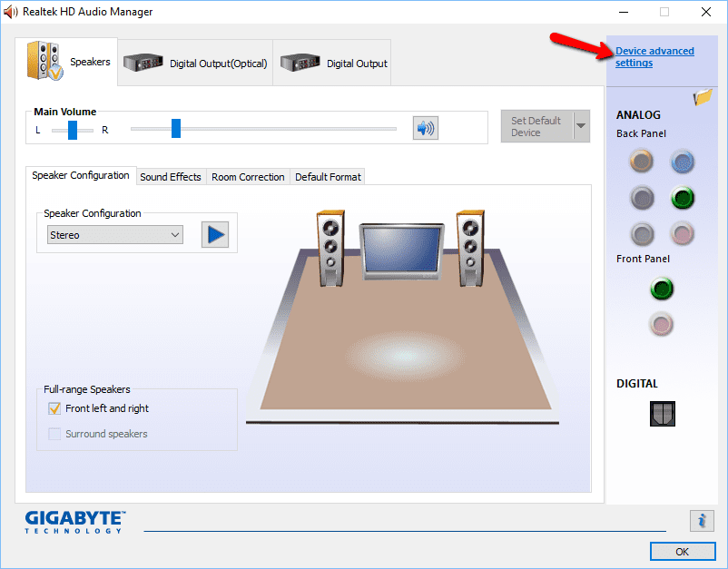The width and height of the screenshot is (728, 569).
Task: Click the right speaker in the room
Action: tap(470, 249)
